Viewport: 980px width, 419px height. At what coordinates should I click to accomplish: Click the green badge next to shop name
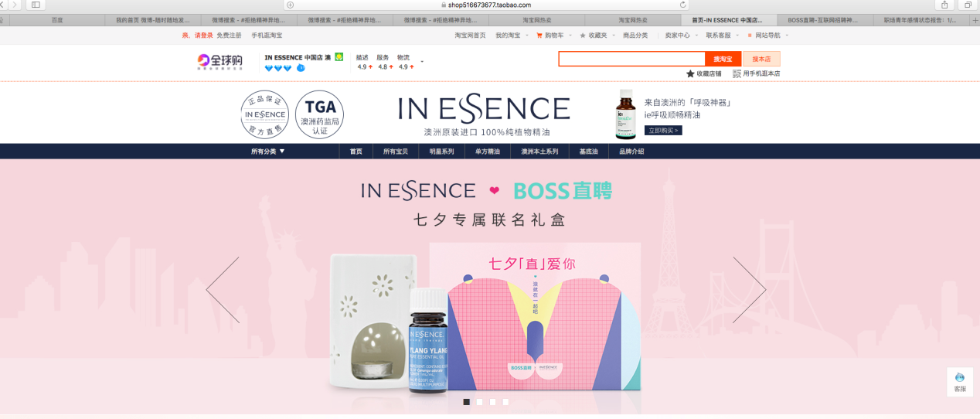coord(339,56)
